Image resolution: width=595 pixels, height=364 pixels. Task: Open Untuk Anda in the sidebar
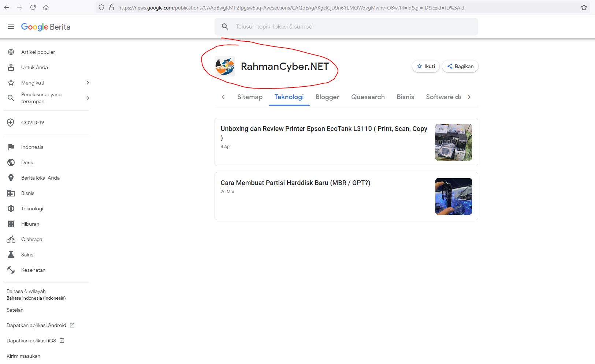pyautogui.click(x=34, y=67)
